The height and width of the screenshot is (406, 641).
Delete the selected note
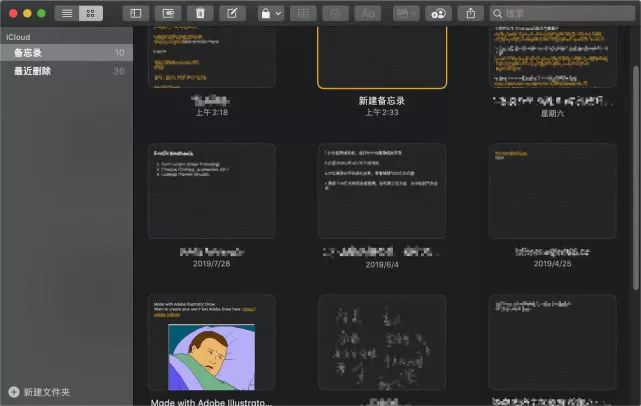pos(200,13)
